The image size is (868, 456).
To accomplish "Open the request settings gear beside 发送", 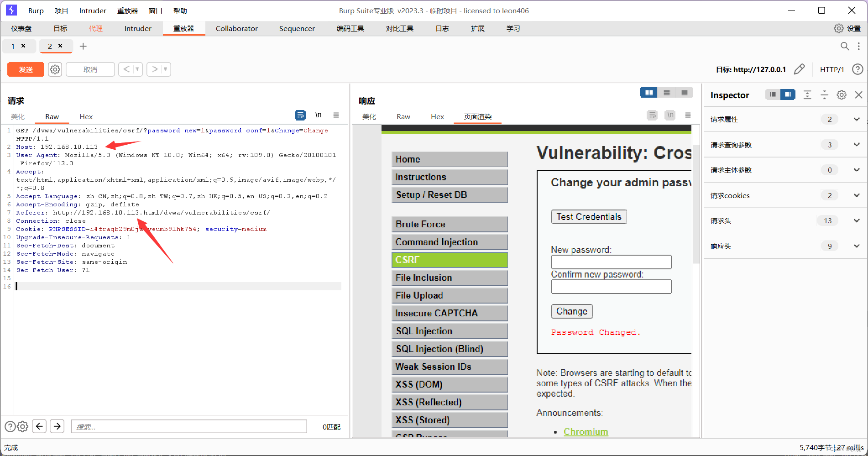I will coord(55,69).
